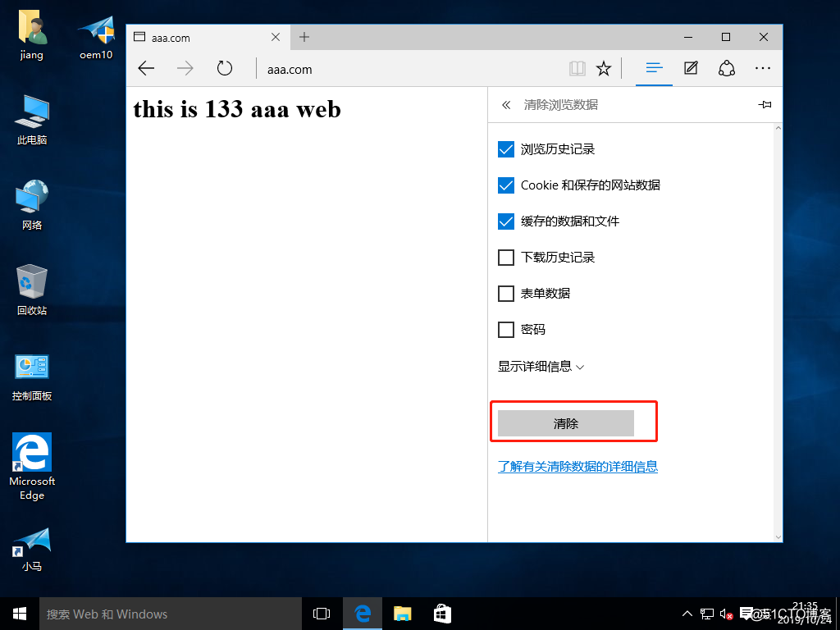
Task: Open the 了解有关清除数据的详细信息 link
Action: [x=577, y=466]
